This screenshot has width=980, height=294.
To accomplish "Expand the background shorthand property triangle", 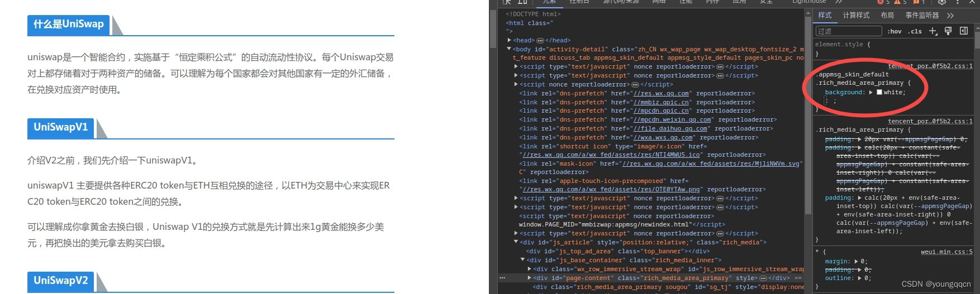I will click(871, 93).
